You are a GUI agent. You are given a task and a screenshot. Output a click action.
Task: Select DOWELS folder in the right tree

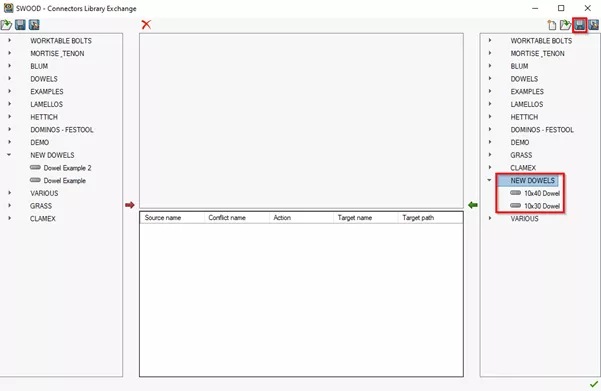tap(524, 79)
